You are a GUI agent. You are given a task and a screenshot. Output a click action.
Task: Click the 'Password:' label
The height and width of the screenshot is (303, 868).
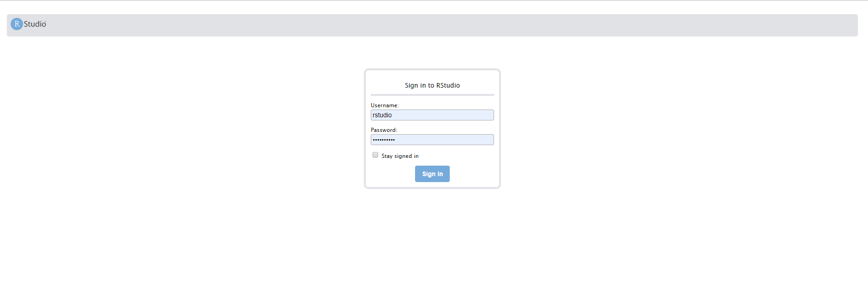[384, 130]
